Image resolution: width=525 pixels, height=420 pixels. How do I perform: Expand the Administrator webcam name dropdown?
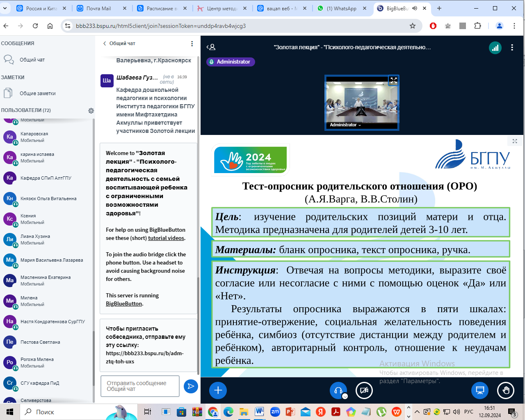345,125
